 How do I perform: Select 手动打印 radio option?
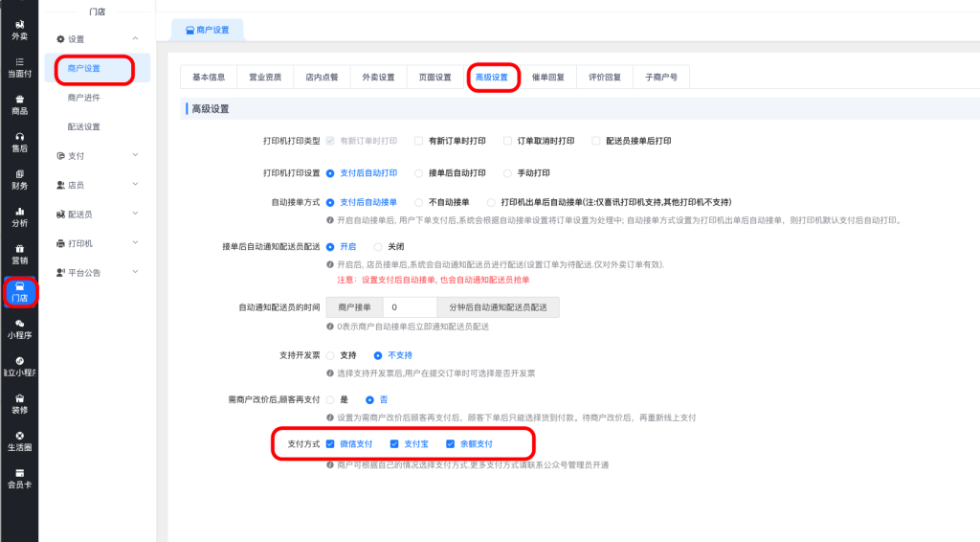[x=507, y=173]
